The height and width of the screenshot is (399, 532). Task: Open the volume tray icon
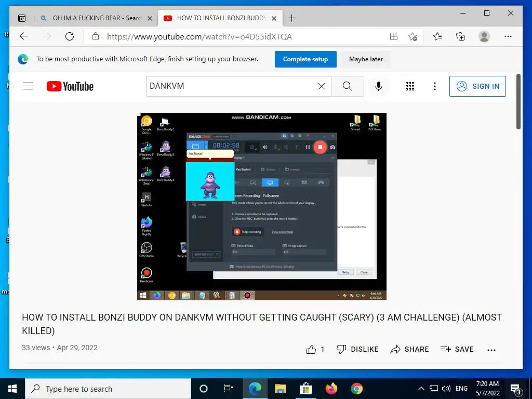click(x=446, y=389)
